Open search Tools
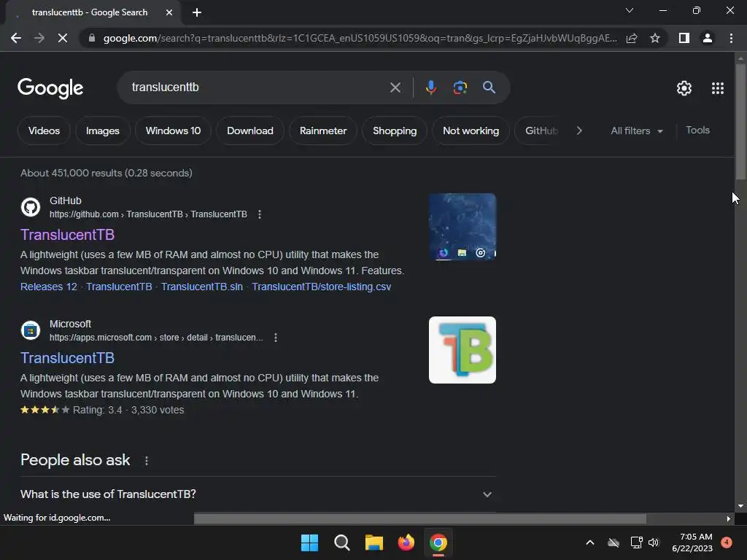Screen dimensions: 747x560 697,130
